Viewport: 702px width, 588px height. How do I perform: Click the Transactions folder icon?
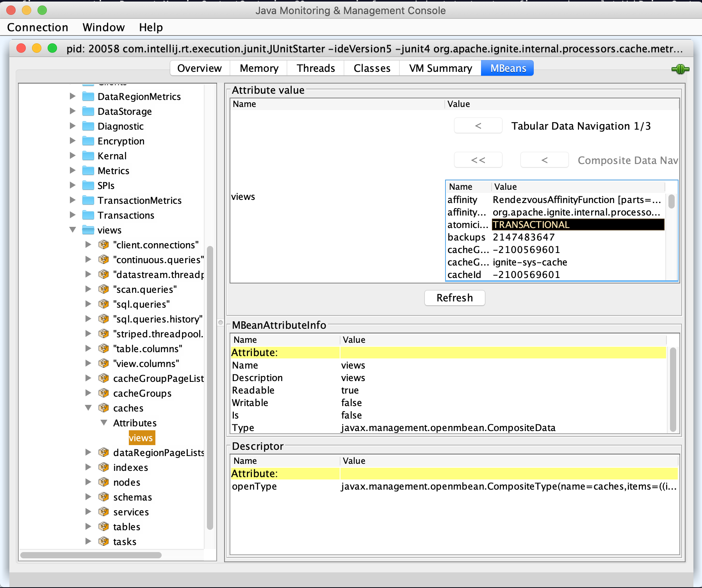[x=88, y=215]
